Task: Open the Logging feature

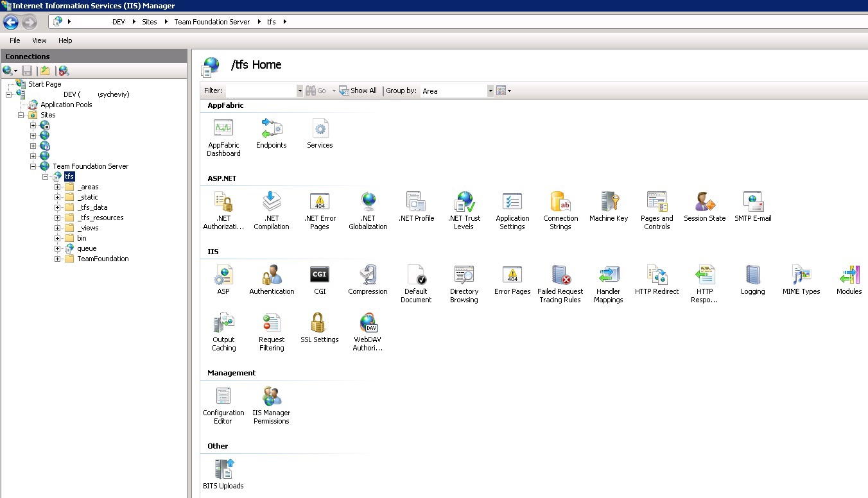Action: 753,280
